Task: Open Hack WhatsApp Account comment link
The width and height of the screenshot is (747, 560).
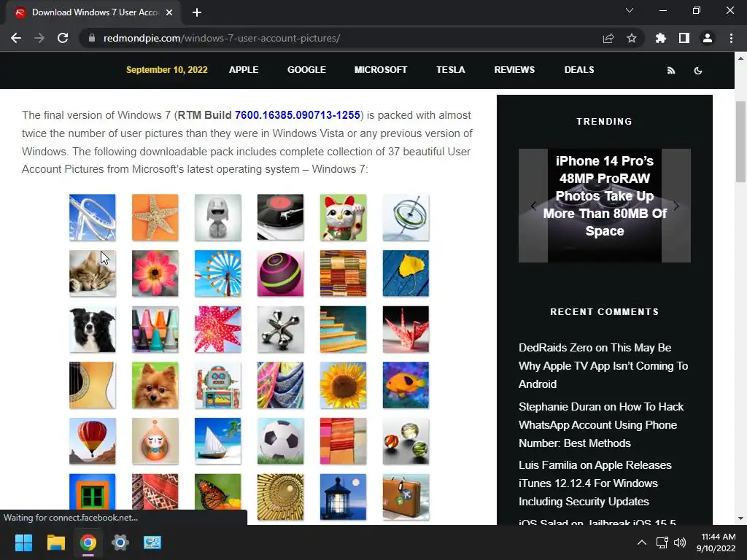Action: coord(601,425)
